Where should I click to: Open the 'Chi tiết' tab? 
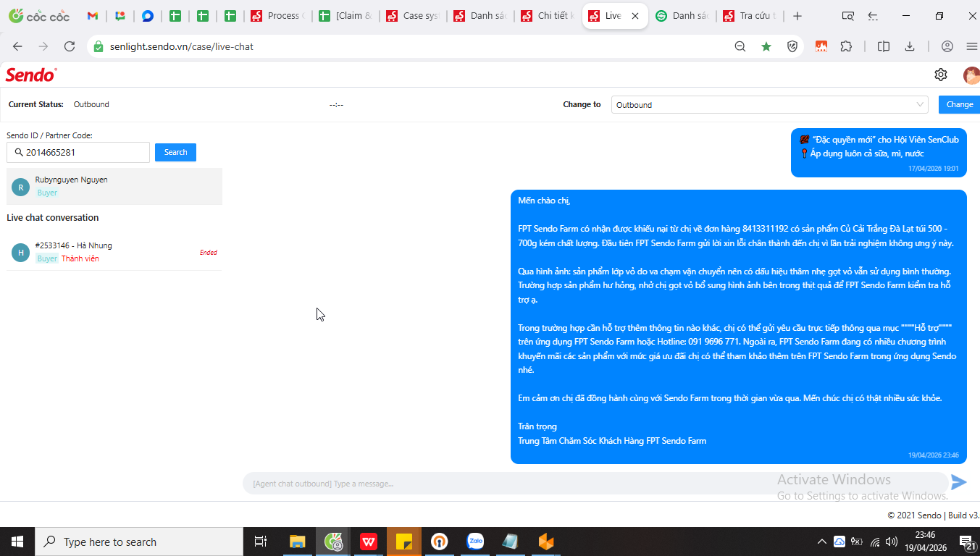pos(548,16)
